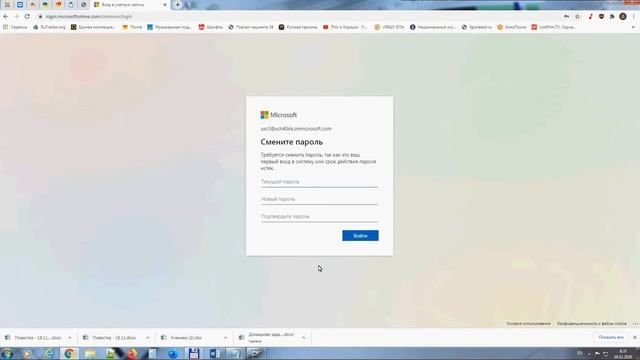Close the downloads bar
The image size is (640, 360).
point(635,338)
